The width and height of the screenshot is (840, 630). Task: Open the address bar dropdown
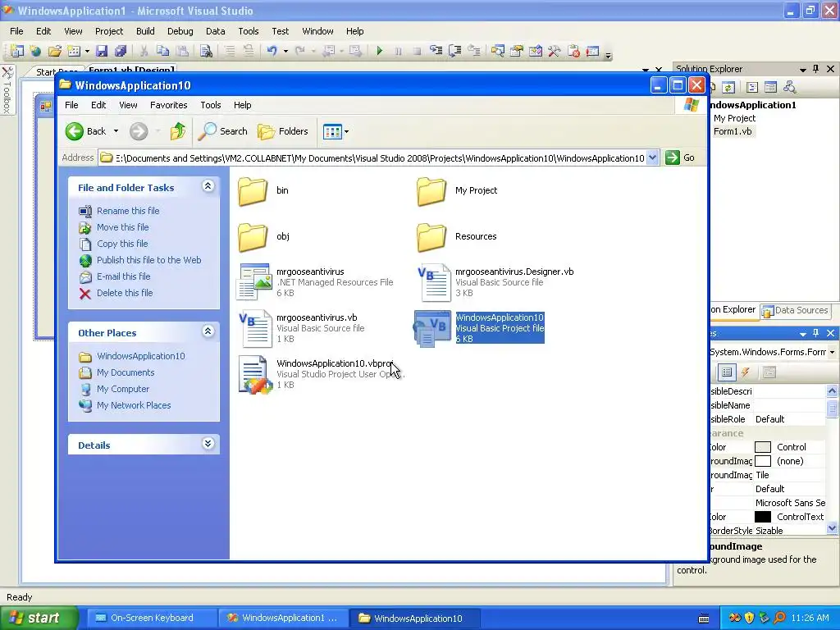coord(652,157)
